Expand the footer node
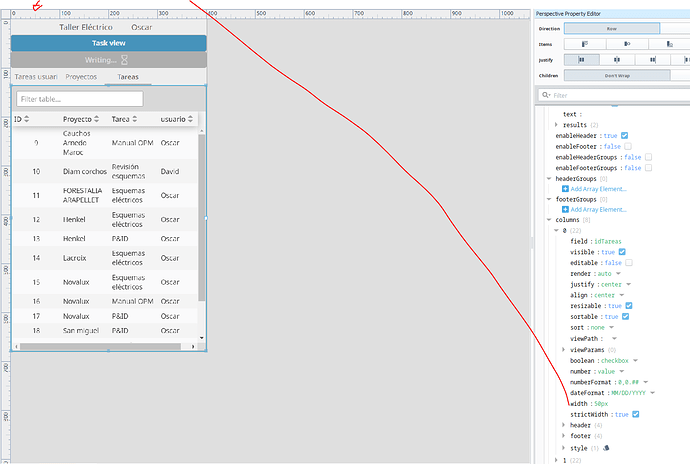The width and height of the screenshot is (690, 464). click(564, 435)
